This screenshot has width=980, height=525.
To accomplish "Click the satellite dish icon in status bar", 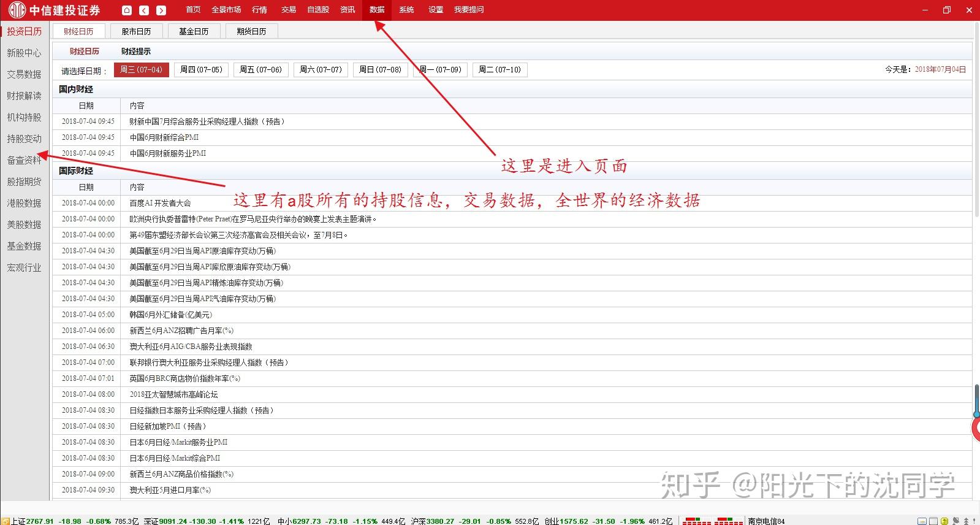I will [955, 521].
